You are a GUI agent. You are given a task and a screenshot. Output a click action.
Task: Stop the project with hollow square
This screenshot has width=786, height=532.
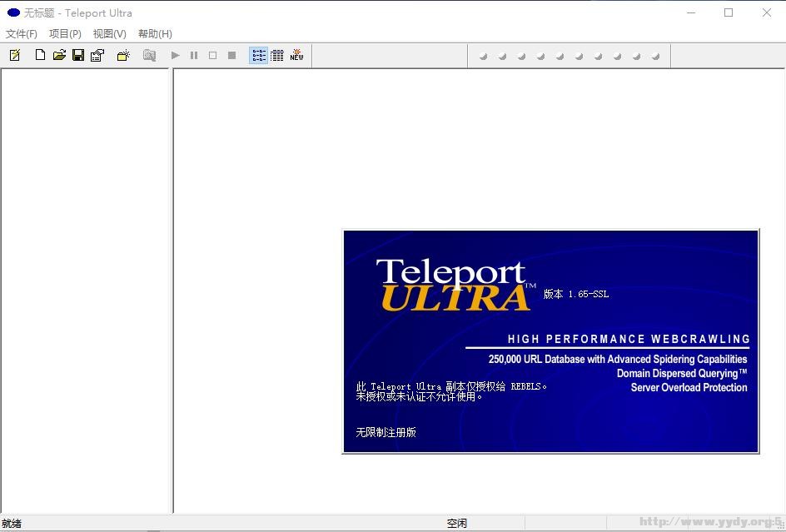(x=212, y=55)
